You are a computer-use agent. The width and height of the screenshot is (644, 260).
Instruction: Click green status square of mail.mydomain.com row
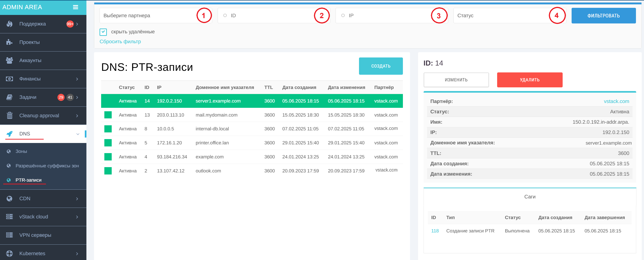click(x=108, y=115)
